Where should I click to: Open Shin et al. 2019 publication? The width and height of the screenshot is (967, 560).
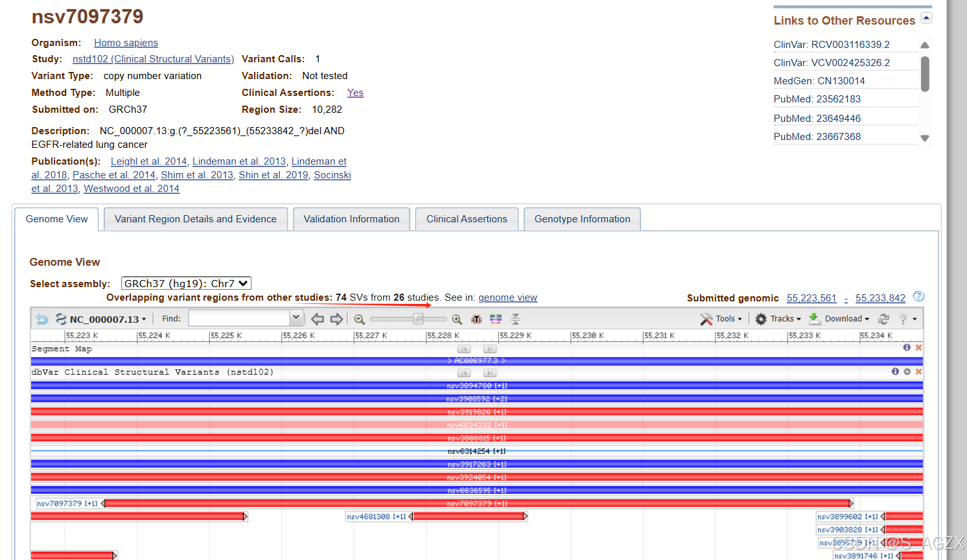pos(274,175)
